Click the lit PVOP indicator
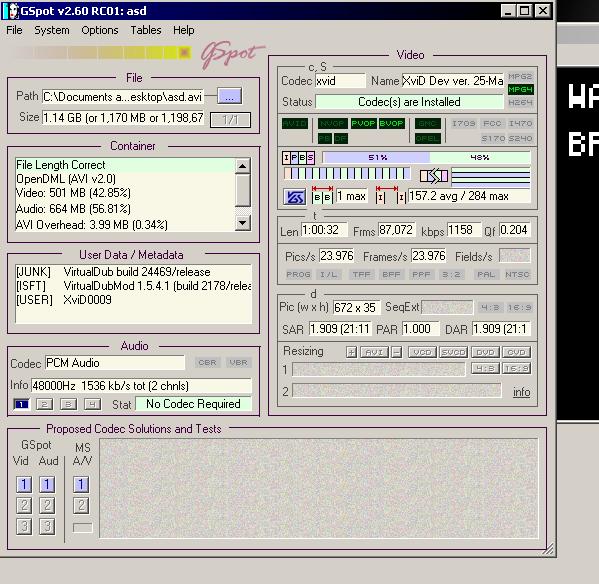599x584 pixels. point(363,123)
